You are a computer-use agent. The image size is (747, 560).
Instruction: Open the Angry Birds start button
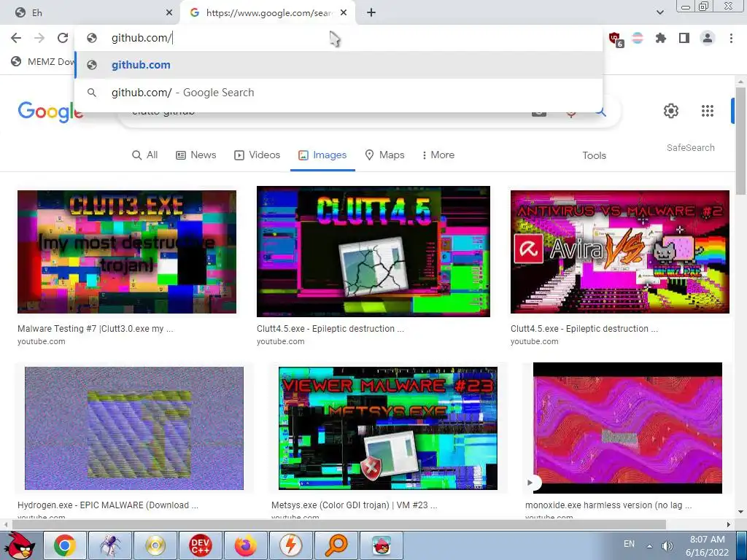[21, 545]
